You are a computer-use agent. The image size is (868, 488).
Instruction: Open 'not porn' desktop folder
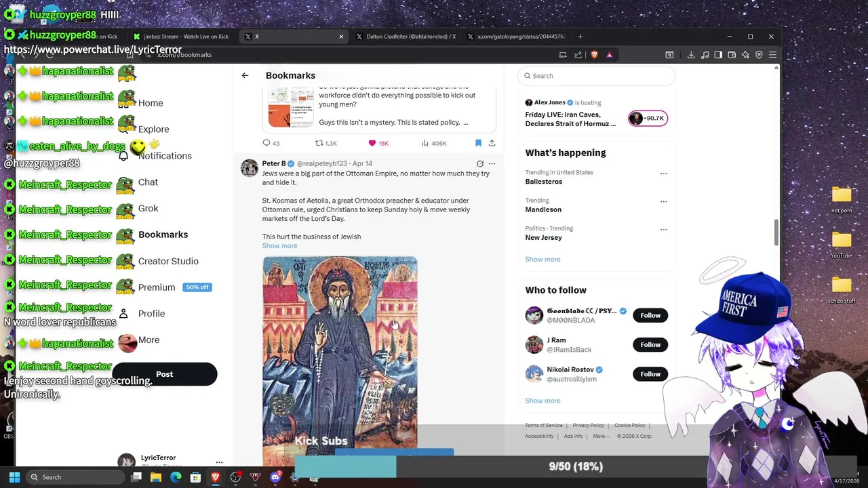tap(842, 200)
